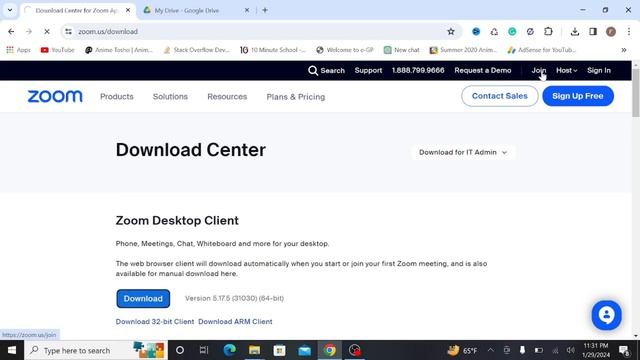Image resolution: width=640 pixels, height=360 pixels.
Task: Click Sign In in the header
Action: (599, 71)
